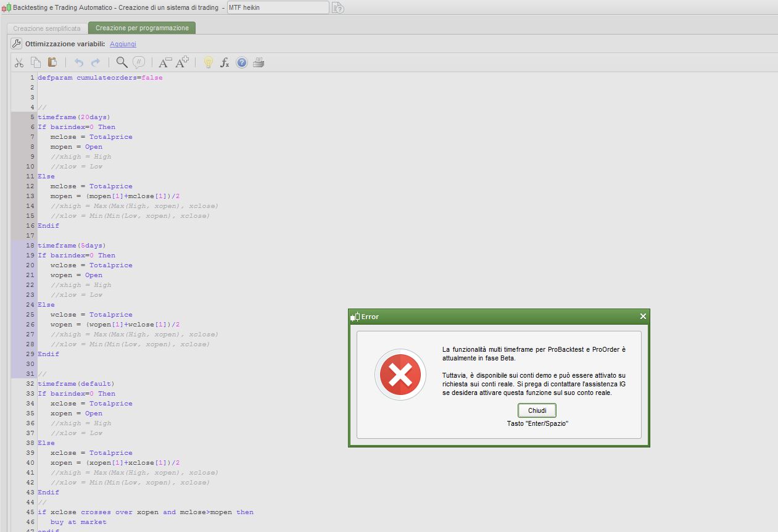Click the Aggiungi link
This screenshot has width=778, height=532.
point(123,44)
